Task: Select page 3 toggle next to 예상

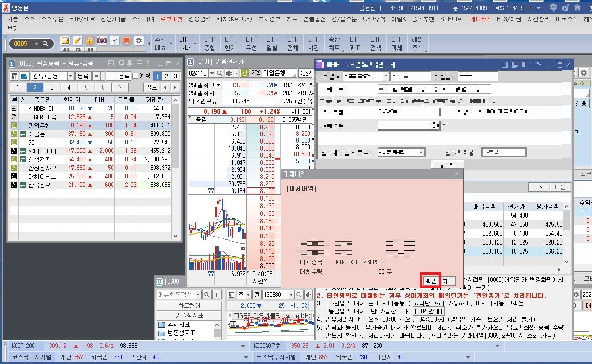Action: 175,76
